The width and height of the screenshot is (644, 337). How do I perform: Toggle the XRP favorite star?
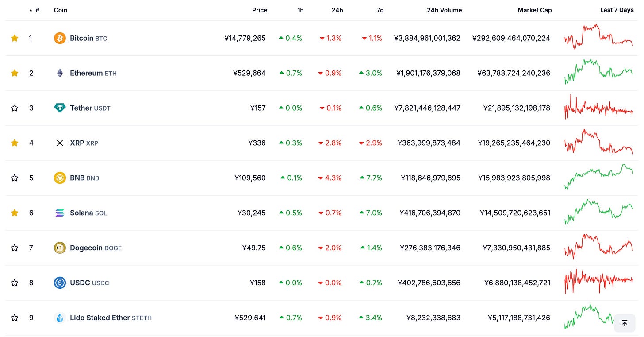[15, 143]
